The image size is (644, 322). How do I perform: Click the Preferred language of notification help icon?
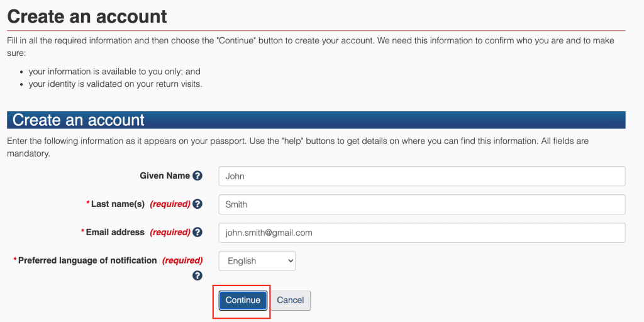197,275
